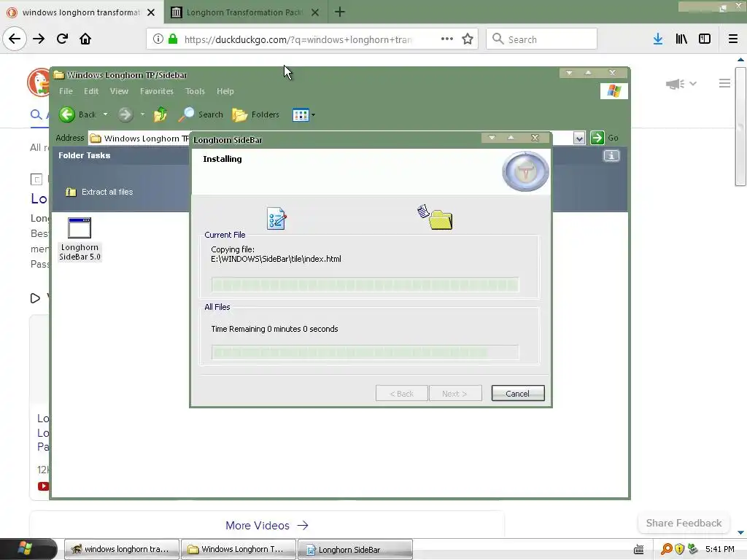Expand the Explorer address bar dropdown
The height and width of the screenshot is (560, 747).
(x=578, y=138)
